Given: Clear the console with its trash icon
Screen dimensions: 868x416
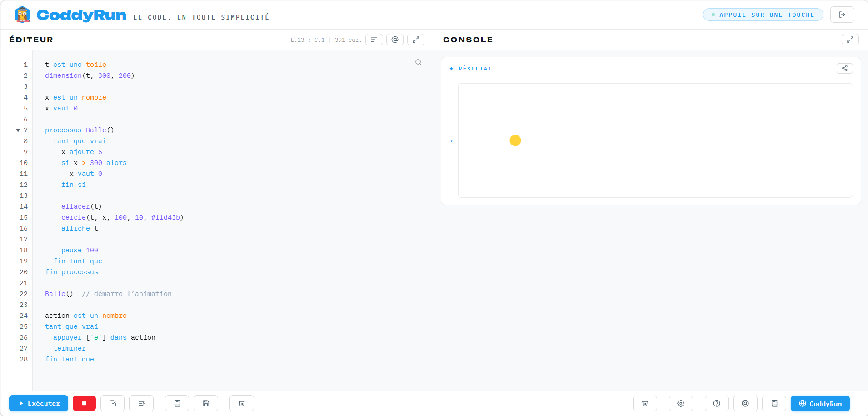Looking at the screenshot, I should pyautogui.click(x=645, y=403).
